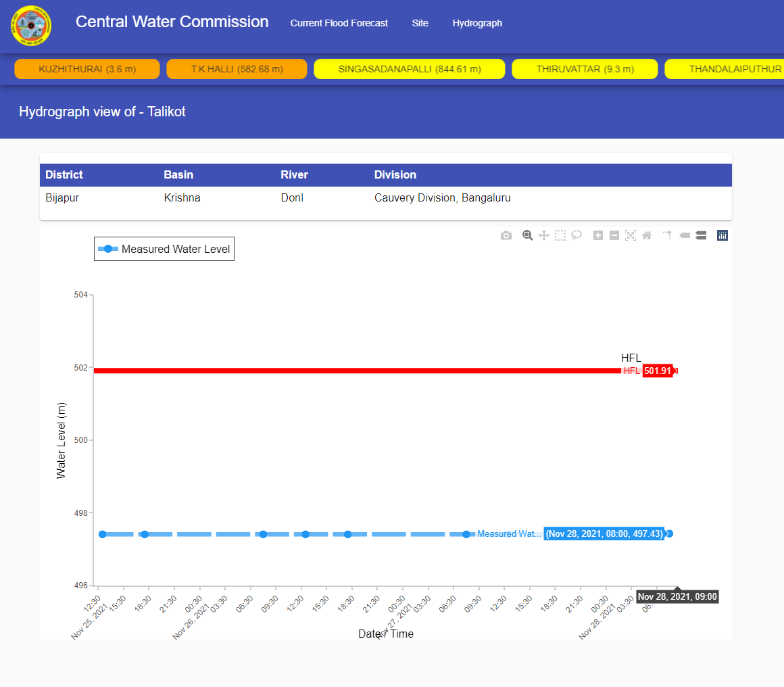Viewport: 784px width, 687px height.
Task: Enable compare data on hover
Action: pos(701,235)
